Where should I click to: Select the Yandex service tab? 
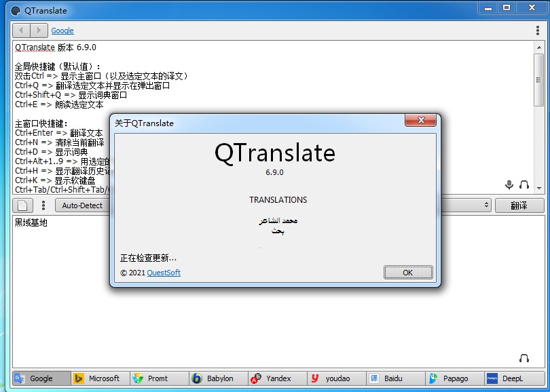point(278,378)
